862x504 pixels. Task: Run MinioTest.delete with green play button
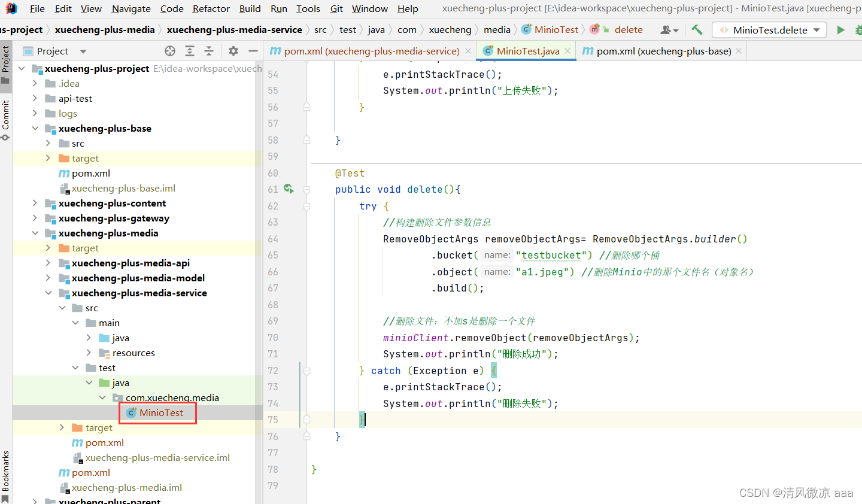[x=841, y=29]
